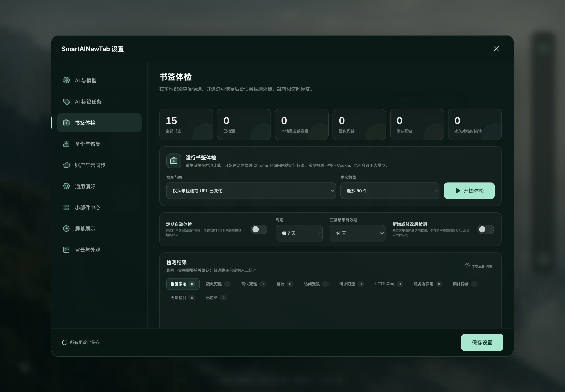
Task: Click the kit icon next to 运行书签体检
Action: [x=174, y=161]
